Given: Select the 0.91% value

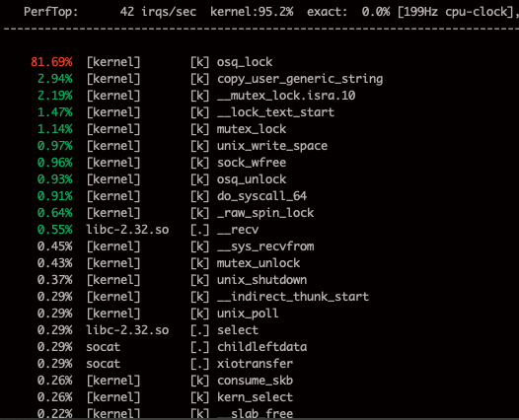Looking at the screenshot, I should (x=54, y=196).
